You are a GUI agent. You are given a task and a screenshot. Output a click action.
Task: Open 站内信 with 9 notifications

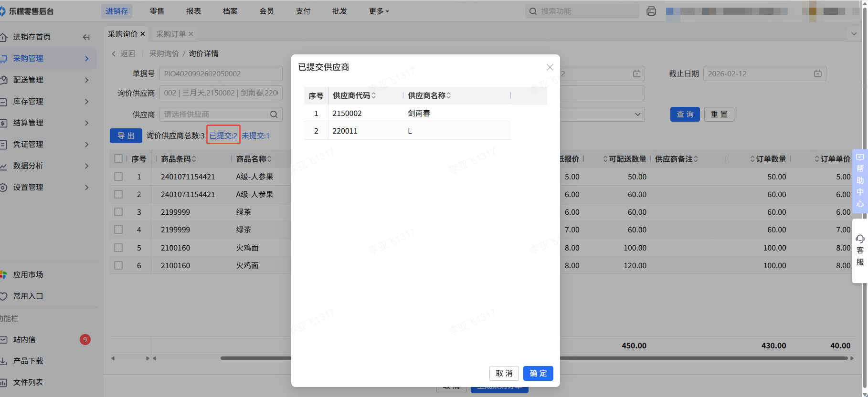coord(25,340)
